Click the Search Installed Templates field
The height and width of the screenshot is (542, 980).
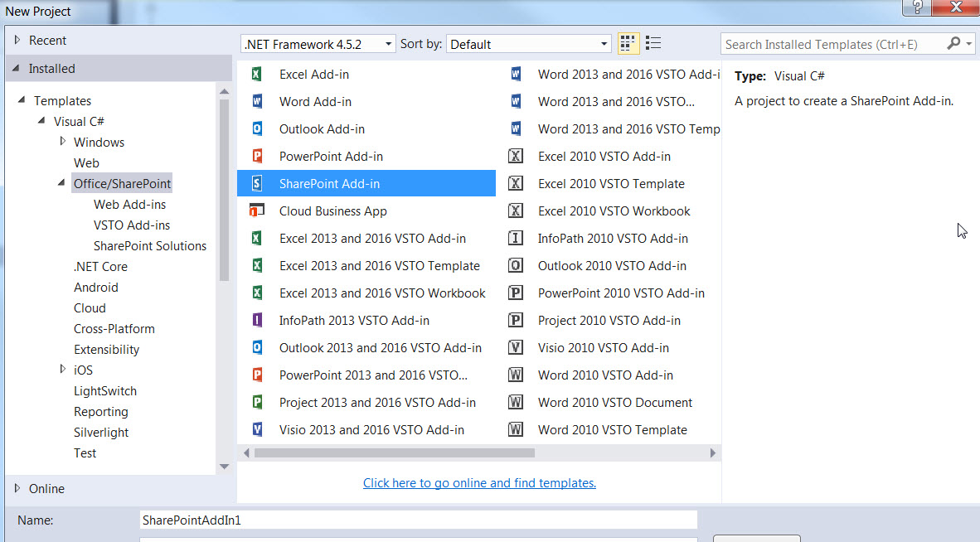[x=834, y=44]
